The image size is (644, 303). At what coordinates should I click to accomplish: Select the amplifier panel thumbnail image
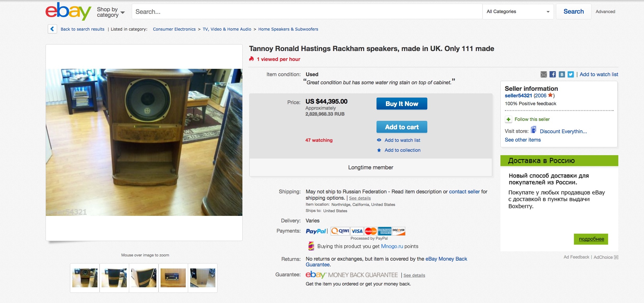(x=173, y=278)
